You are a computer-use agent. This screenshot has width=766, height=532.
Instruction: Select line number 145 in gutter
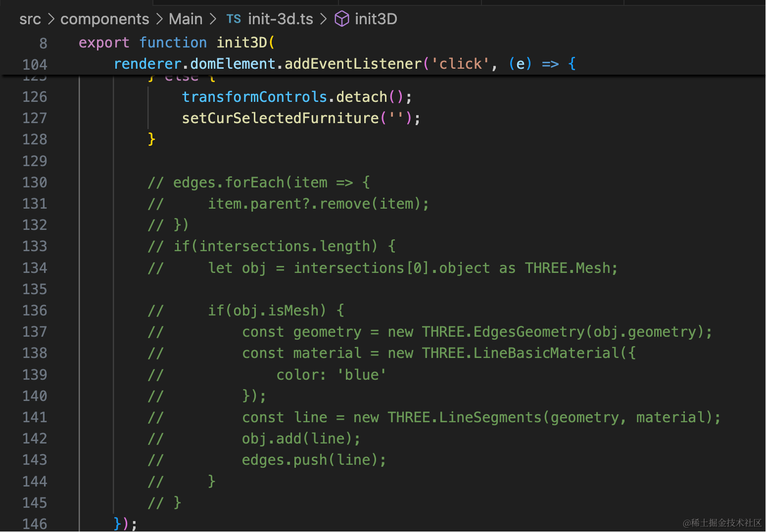tap(35, 503)
